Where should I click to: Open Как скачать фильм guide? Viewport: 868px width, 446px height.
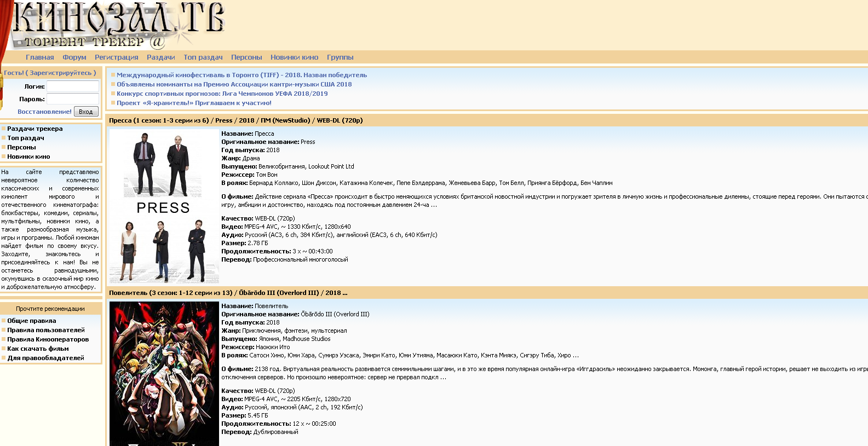click(x=38, y=349)
